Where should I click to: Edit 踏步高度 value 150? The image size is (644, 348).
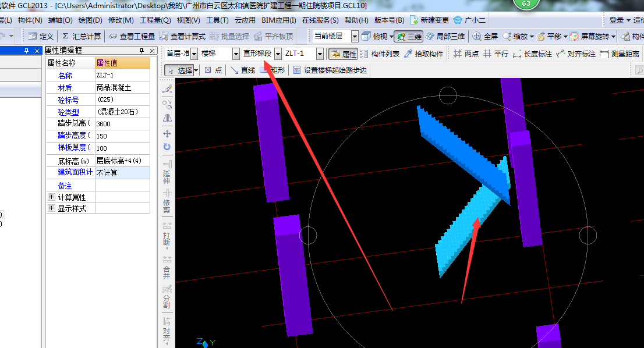pyautogui.click(x=122, y=136)
